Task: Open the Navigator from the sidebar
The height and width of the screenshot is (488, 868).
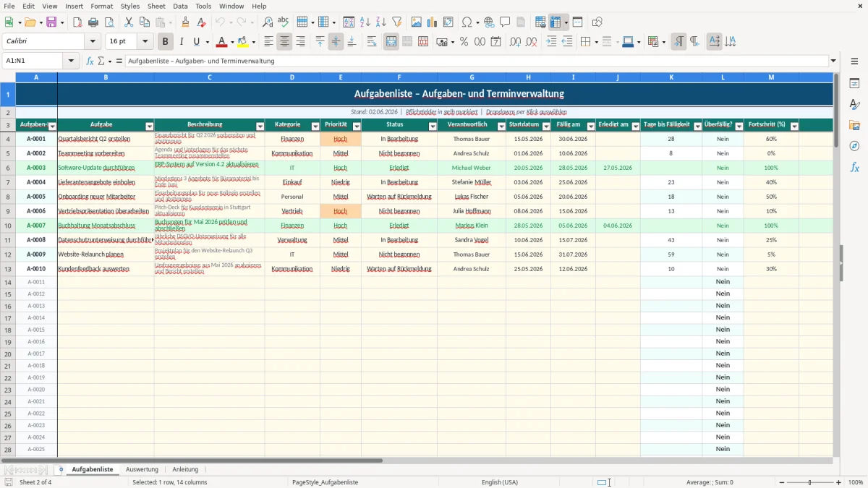Action: point(854,146)
